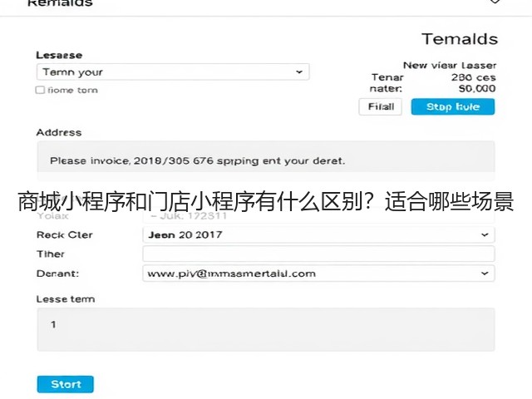
Task: Click the Chinese caption overlay text
Action: point(266,201)
